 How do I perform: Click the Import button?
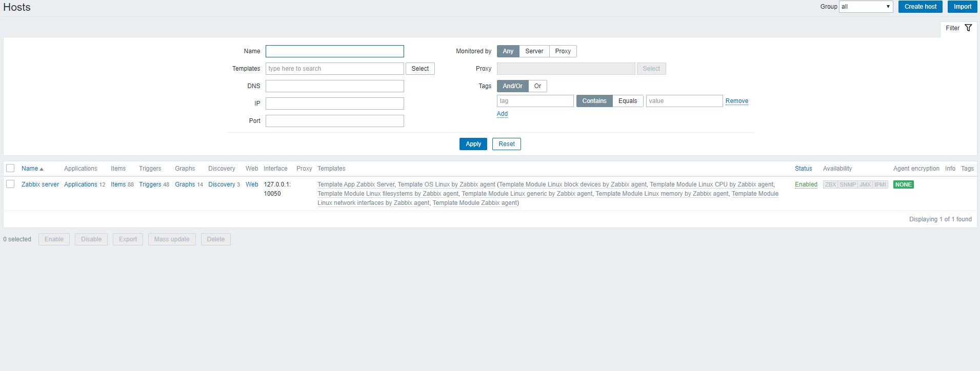pyautogui.click(x=963, y=7)
